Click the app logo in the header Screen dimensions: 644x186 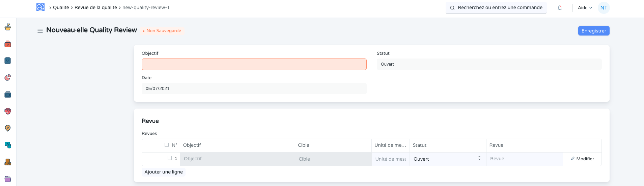click(40, 7)
